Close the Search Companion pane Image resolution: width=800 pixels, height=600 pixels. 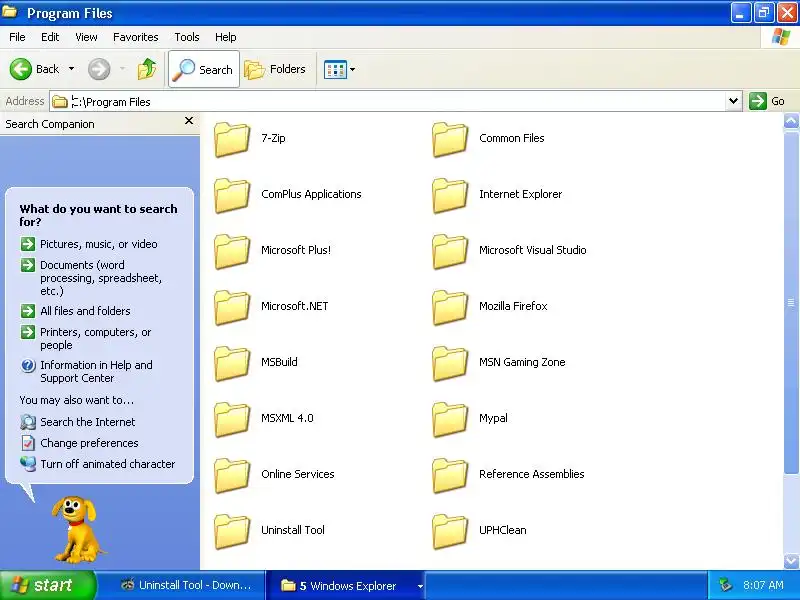pyautogui.click(x=189, y=121)
